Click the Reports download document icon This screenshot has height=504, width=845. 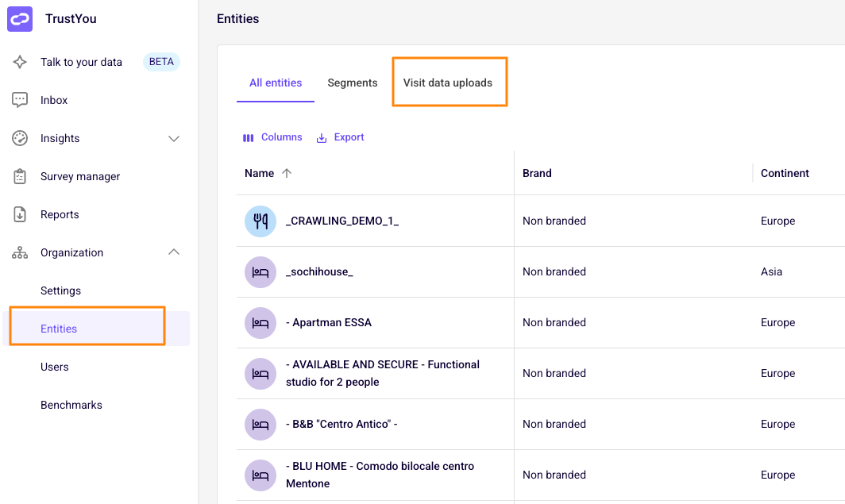(x=20, y=214)
